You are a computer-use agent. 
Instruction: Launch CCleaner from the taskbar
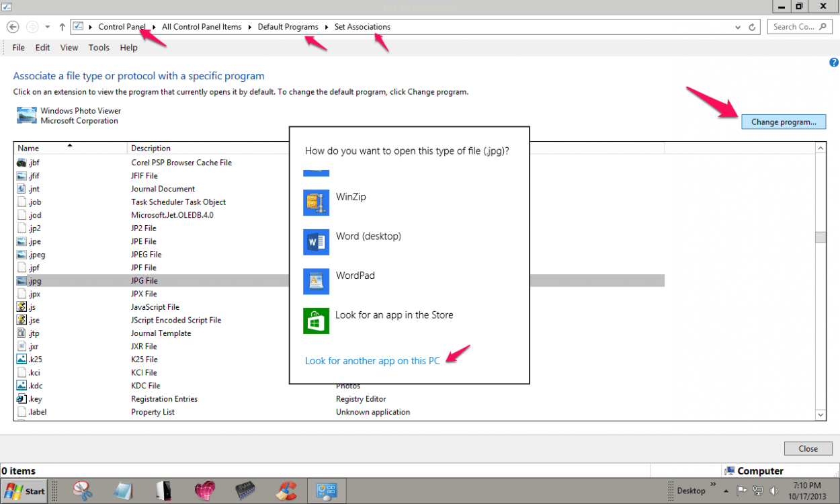[287, 491]
